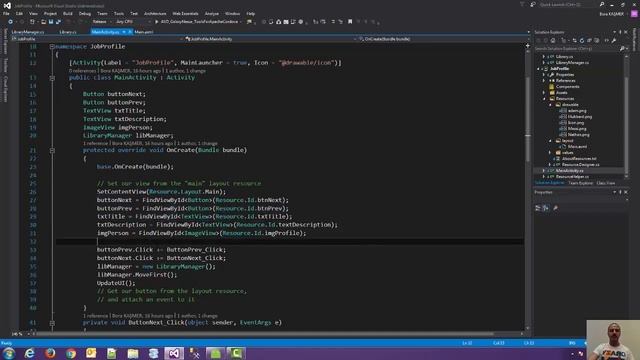The width and height of the screenshot is (640, 360).
Task: Expand the LibraryManager.cs tree node
Action: [543, 63]
